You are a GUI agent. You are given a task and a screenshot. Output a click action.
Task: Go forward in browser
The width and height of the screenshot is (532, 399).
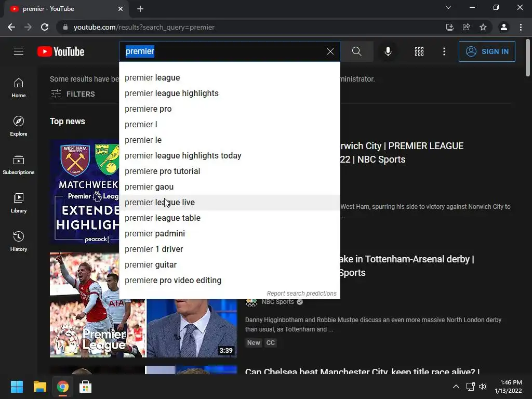click(x=28, y=27)
